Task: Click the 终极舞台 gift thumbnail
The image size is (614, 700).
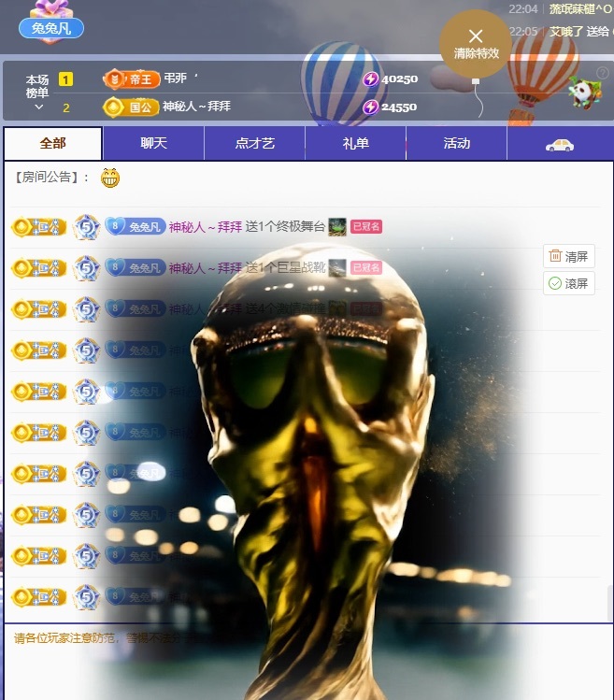Action: point(337,227)
